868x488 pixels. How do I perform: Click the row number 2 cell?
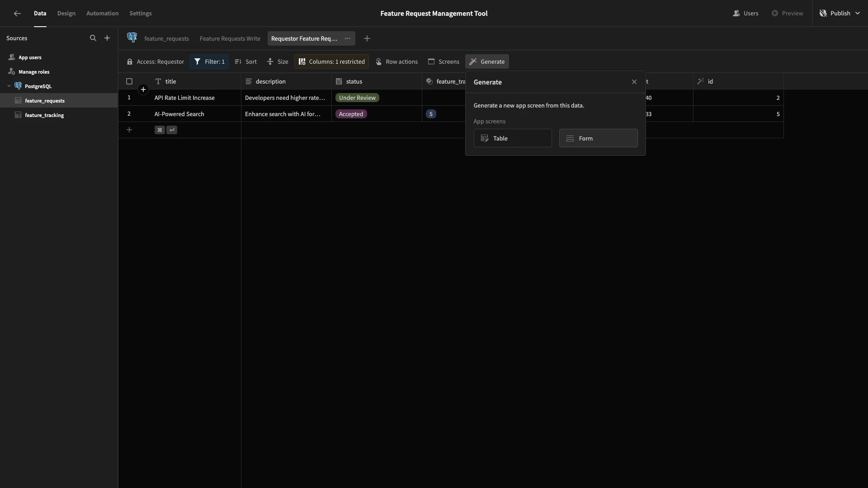point(129,114)
